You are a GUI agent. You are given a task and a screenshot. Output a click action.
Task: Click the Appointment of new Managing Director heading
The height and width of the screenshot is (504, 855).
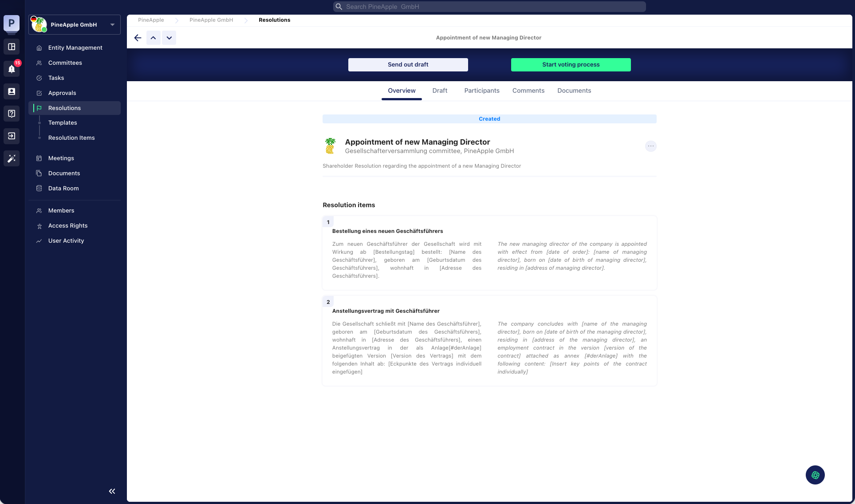[417, 142]
